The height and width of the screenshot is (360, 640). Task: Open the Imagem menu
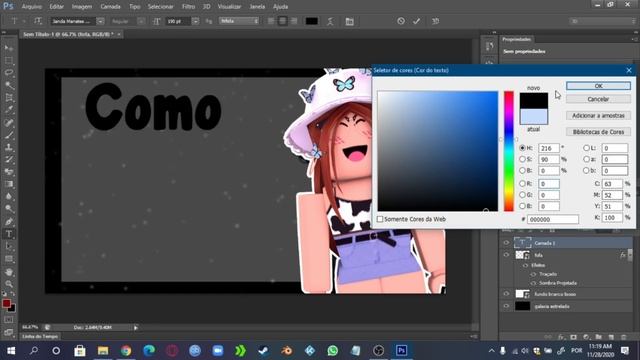tap(82, 7)
